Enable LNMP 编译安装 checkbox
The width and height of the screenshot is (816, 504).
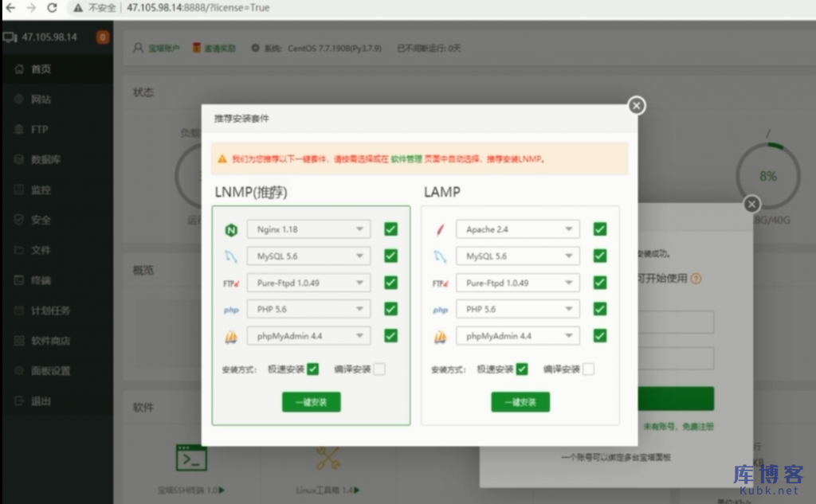point(379,369)
